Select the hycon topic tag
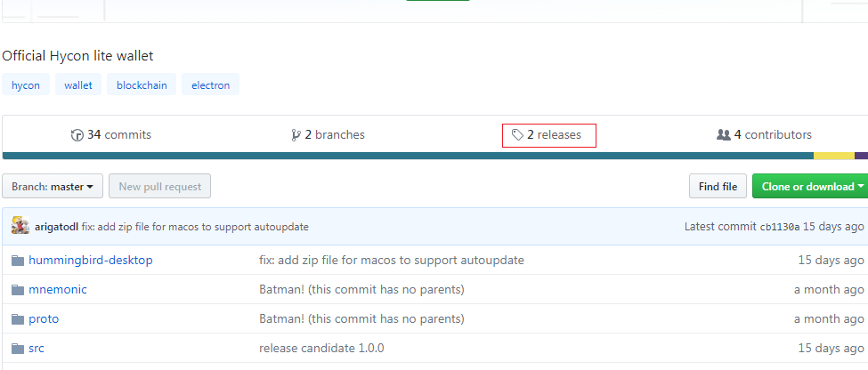The width and height of the screenshot is (868, 370). [x=26, y=85]
